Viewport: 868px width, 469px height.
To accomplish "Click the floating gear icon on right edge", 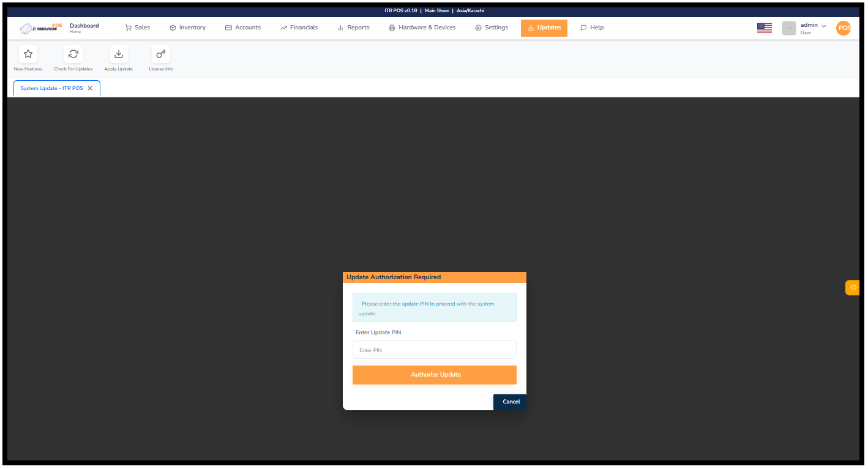I will pos(852,287).
